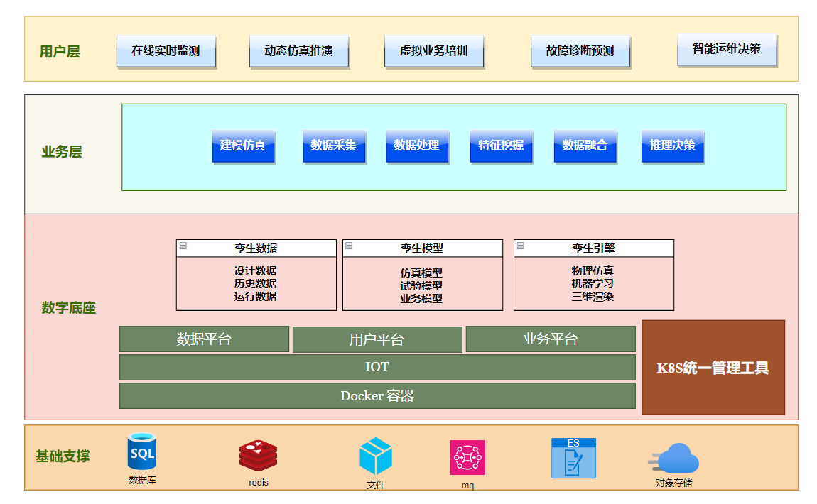Click the 运行数据 text line

click(x=255, y=296)
